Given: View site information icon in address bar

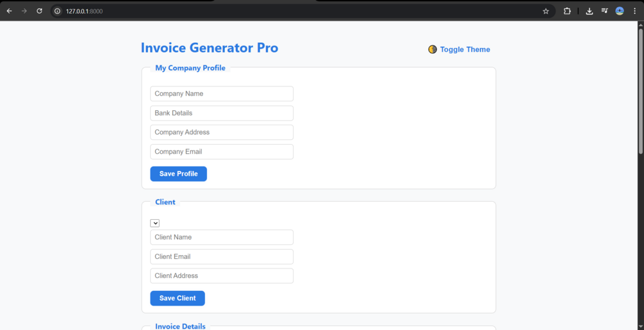Looking at the screenshot, I should 58,11.
